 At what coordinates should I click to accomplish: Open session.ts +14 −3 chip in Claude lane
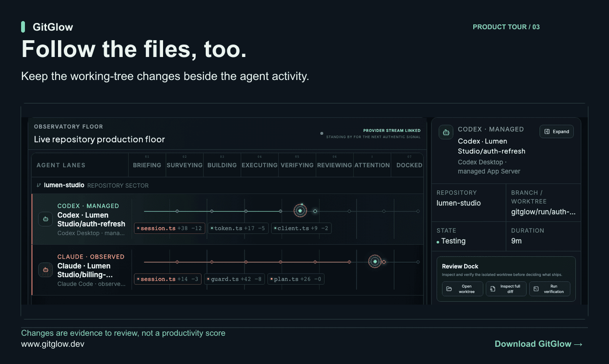(168, 279)
